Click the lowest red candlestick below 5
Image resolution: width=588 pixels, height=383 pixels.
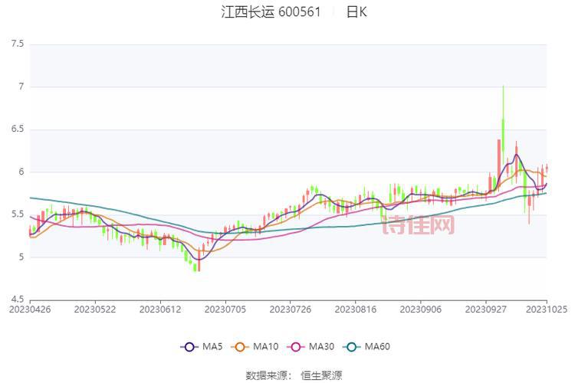coord(199,261)
